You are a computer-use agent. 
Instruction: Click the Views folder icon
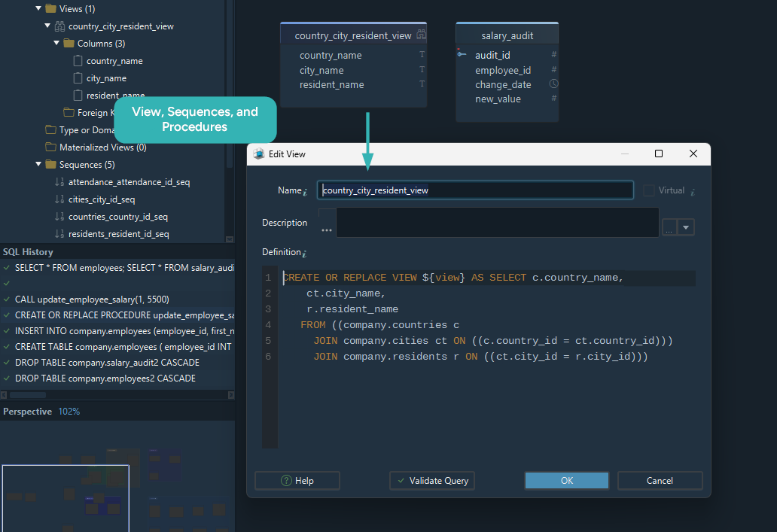point(50,8)
